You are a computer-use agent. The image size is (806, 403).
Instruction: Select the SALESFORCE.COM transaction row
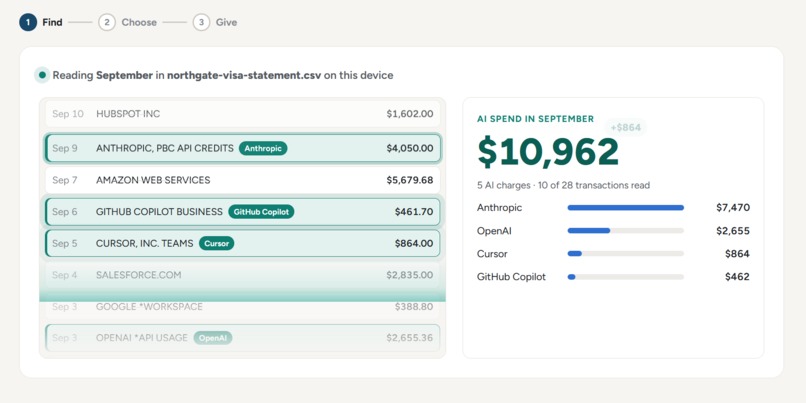click(243, 275)
